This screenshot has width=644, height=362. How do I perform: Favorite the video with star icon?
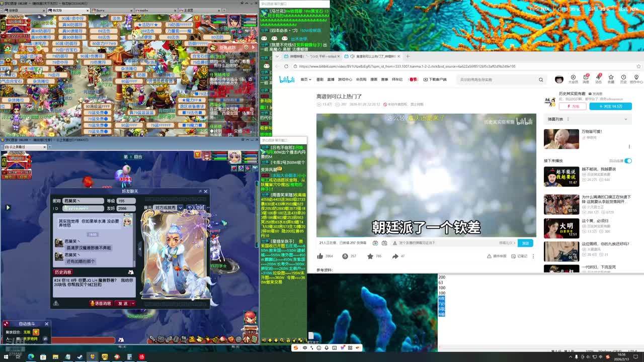(370, 256)
